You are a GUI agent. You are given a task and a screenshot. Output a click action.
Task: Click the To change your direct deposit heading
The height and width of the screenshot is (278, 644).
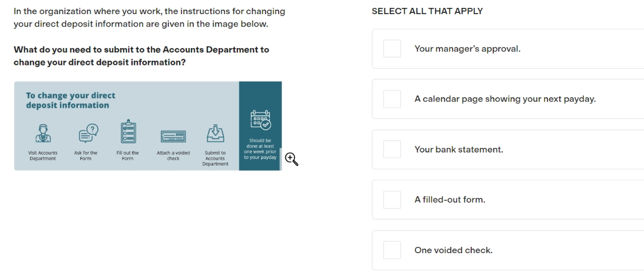tap(71, 100)
